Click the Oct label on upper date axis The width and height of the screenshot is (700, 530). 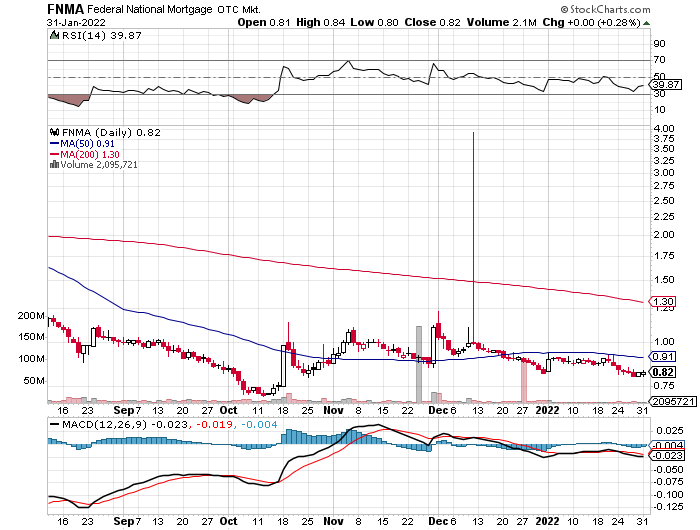[x=229, y=410]
